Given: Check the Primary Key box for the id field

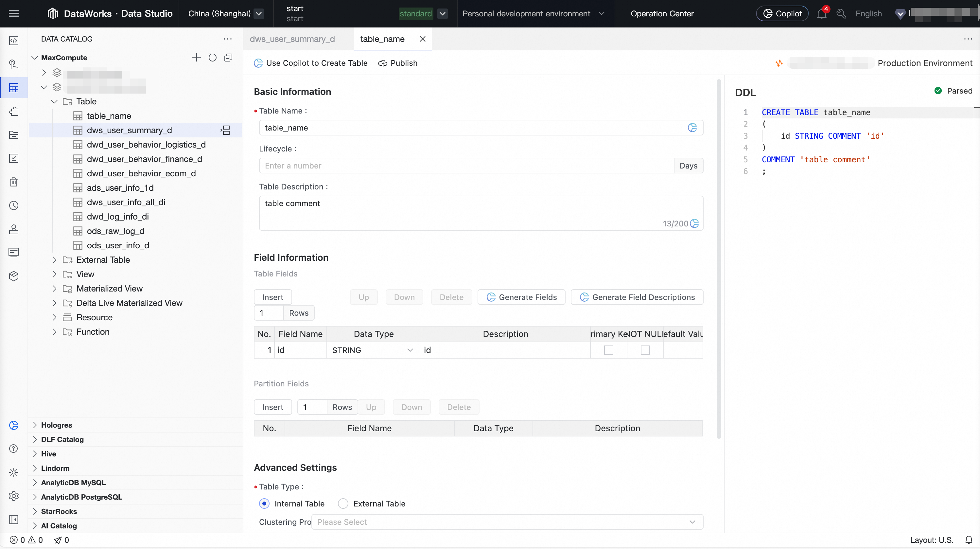Looking at the screenshot, I should click(x=608, y=350).
